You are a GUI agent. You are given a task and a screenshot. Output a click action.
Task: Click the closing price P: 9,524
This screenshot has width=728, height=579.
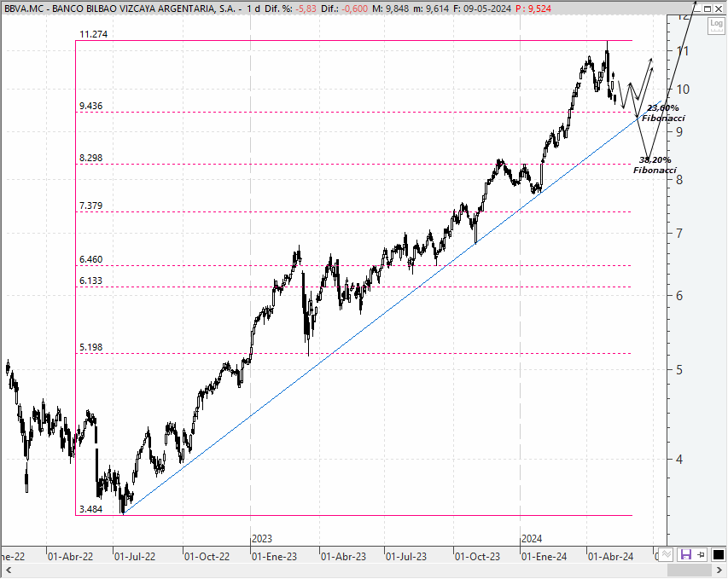coord(533,9)
